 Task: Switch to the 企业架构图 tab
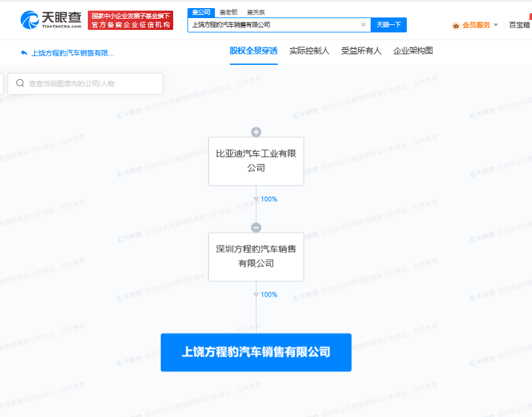[x=413, y=51]
